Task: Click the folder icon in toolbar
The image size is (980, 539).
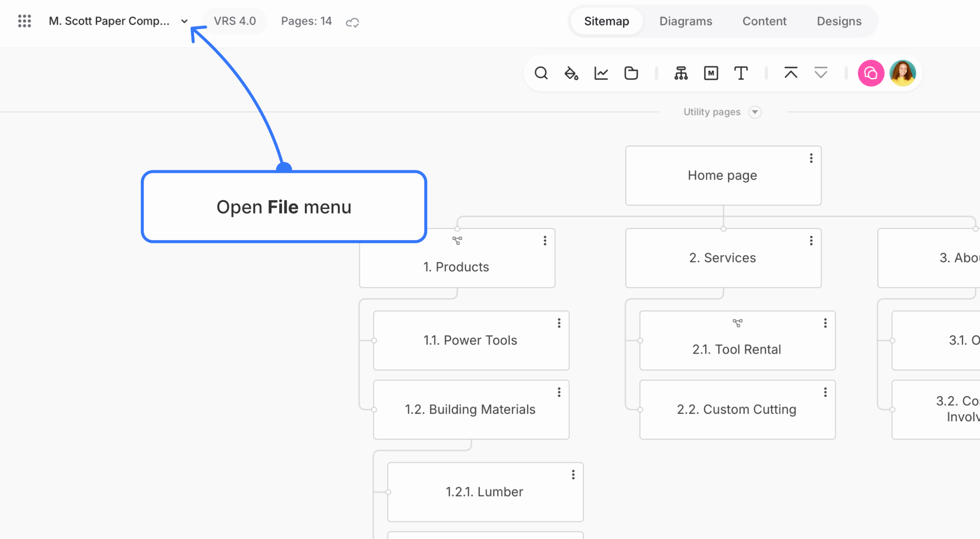Action: 631,73
